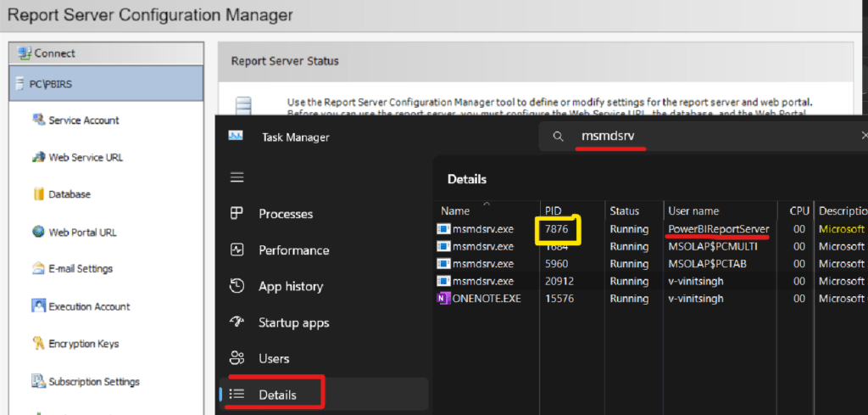Sort by the Description column header
Image resolution: width=868 pixels, height=415 pixels.
(x=842, y=210)
